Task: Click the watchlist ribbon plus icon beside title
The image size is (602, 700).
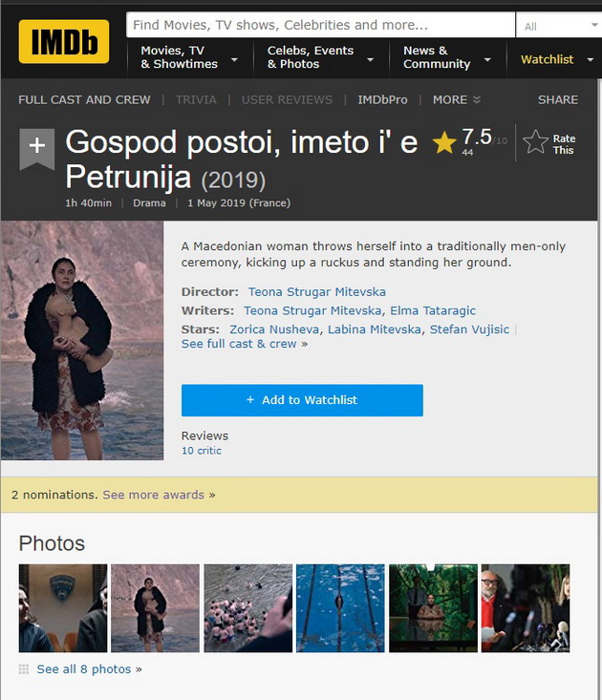Action: (37, 149)
